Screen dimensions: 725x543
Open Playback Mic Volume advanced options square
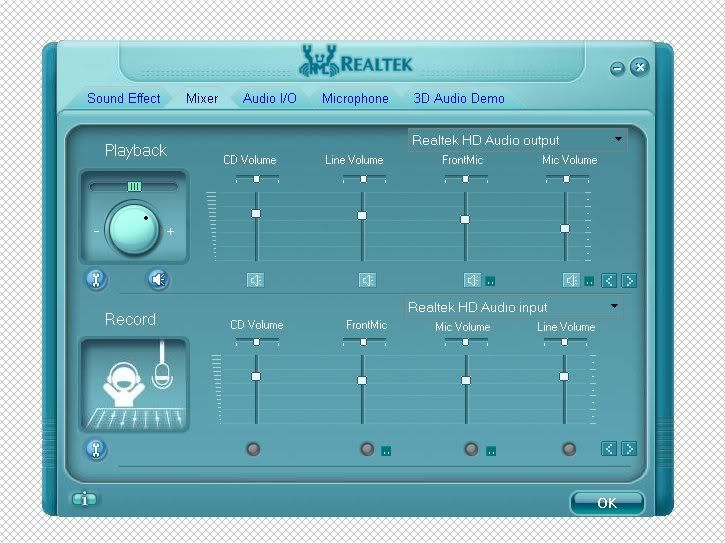pyautogui.click(x=589, y=281)
